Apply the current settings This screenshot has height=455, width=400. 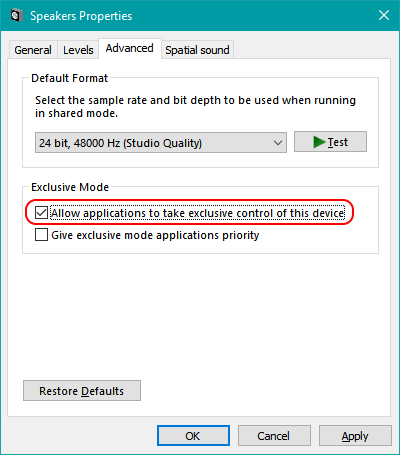coord(355,436)
